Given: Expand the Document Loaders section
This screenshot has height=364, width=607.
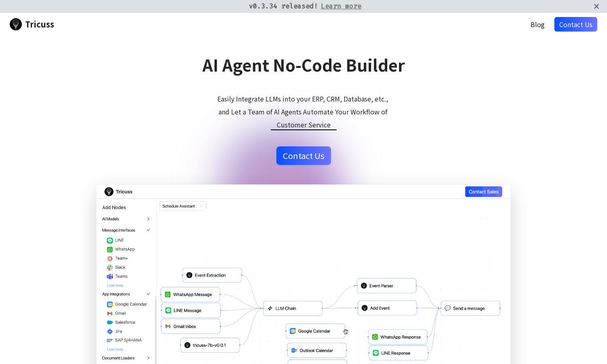Looking at the screenshot, I should (x=148, y=358).
